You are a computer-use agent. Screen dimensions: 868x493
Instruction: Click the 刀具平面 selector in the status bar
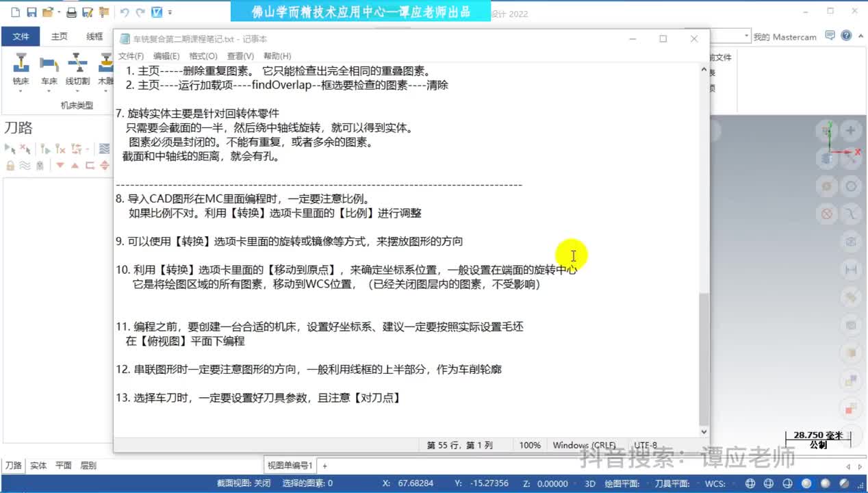674,483
